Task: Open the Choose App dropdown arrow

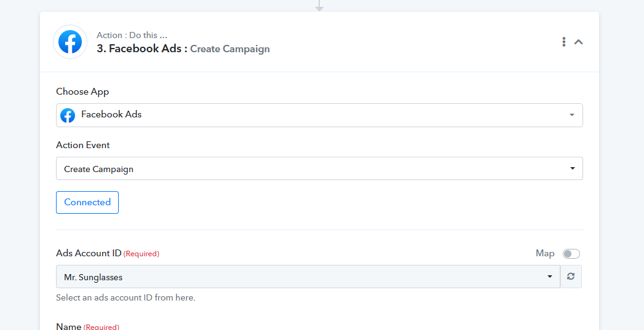Action: tap(571, 116)
